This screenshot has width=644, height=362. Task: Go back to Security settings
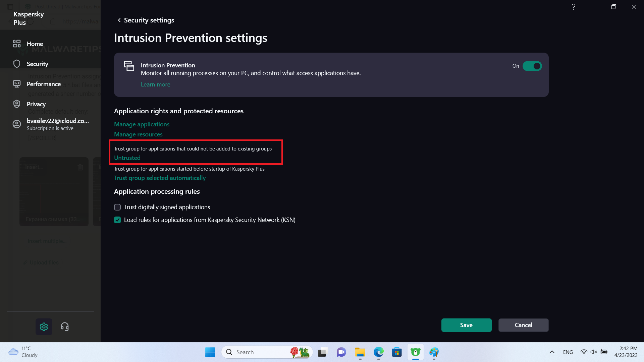click(x=146, y=20)
